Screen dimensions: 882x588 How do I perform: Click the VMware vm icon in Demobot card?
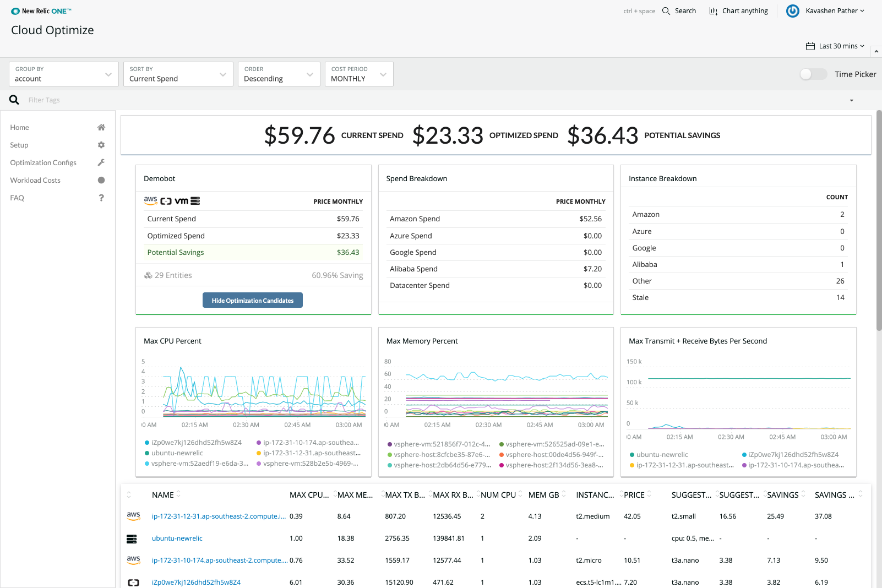coord(182,202)
